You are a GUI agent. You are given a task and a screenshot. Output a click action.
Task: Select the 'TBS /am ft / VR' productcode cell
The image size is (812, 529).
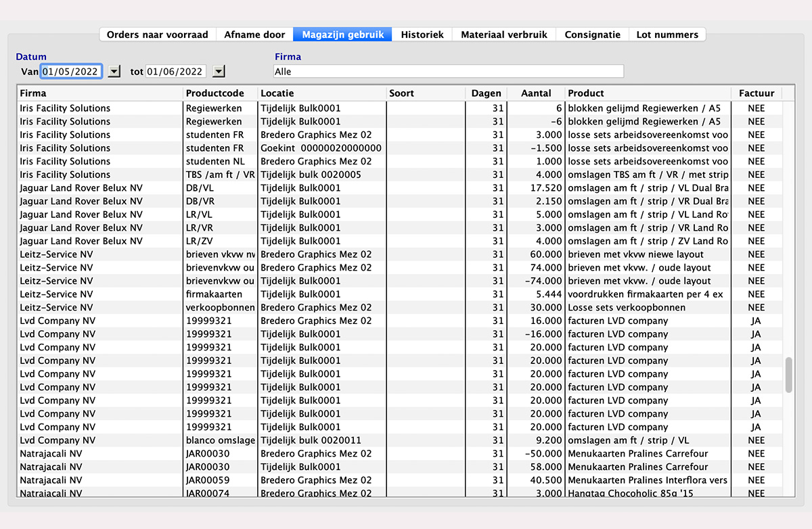point(221,175)
